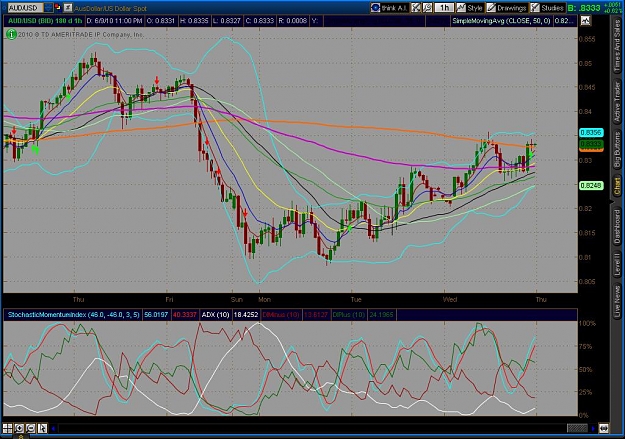Screen dimensions: 625x439
Task: Click the SimpleMovingAvg (CLOSE, 50, 0) label
Action: (501, 21)
